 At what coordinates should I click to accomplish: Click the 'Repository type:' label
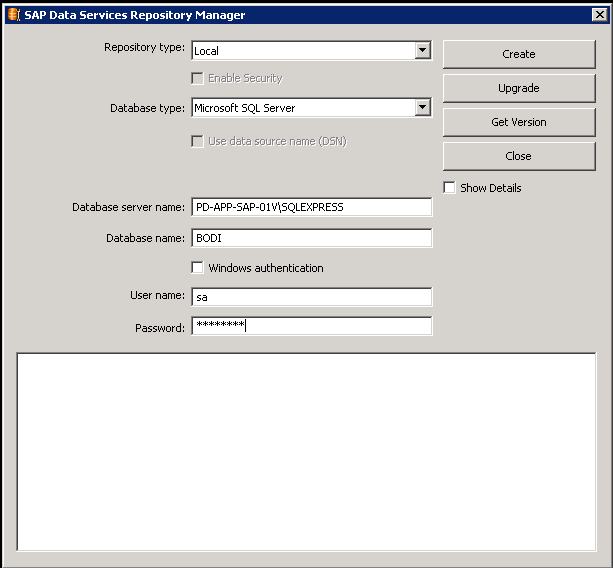coord(144,48)
